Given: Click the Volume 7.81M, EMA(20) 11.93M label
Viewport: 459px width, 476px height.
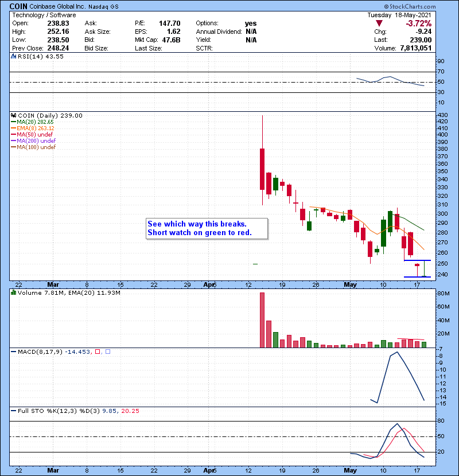Looking at the screenshot, I should click(69, 293).
